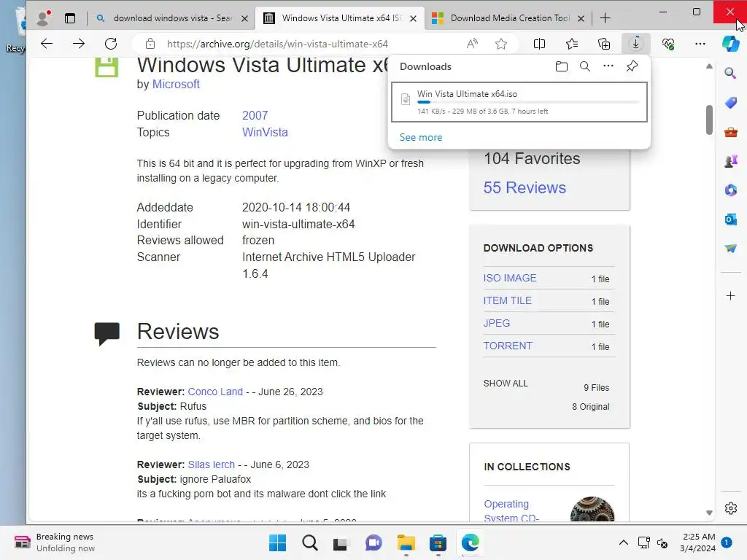This screenshot has width=747, height=560.
Task: Show hidden system tray icons
Action: click(x=623, y=542)
